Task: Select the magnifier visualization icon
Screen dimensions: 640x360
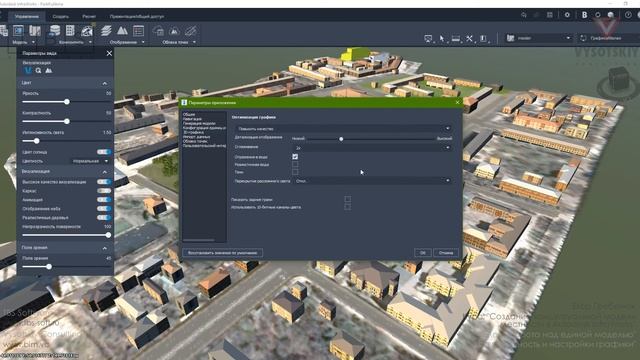Action: pos(38,71)
